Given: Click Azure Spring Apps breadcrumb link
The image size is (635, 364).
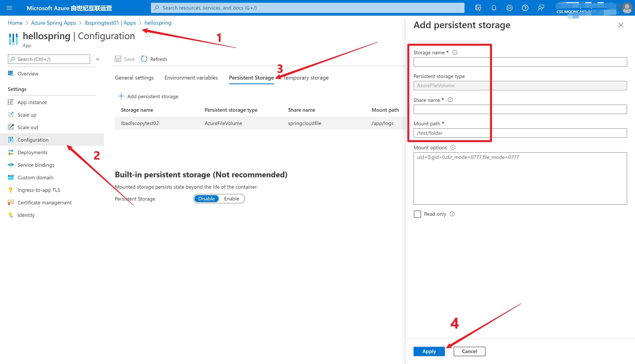Looking at the screenshot, I should point(54,23).
